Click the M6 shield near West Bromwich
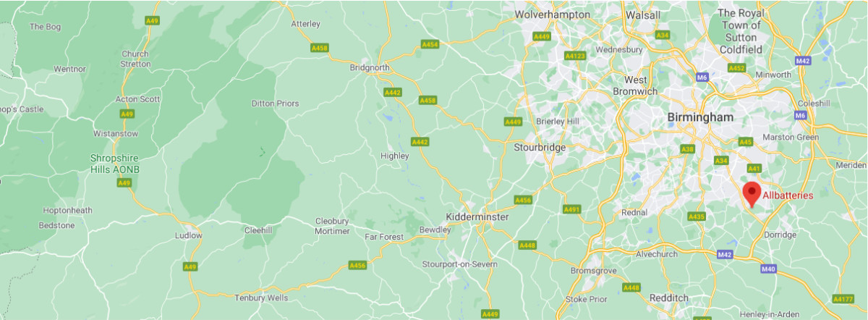Image resolution: width=868 pixels, height=320 pixels. click(701, 76)
